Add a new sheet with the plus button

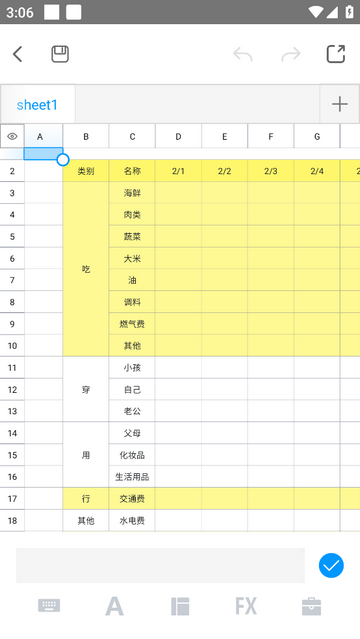340,104
